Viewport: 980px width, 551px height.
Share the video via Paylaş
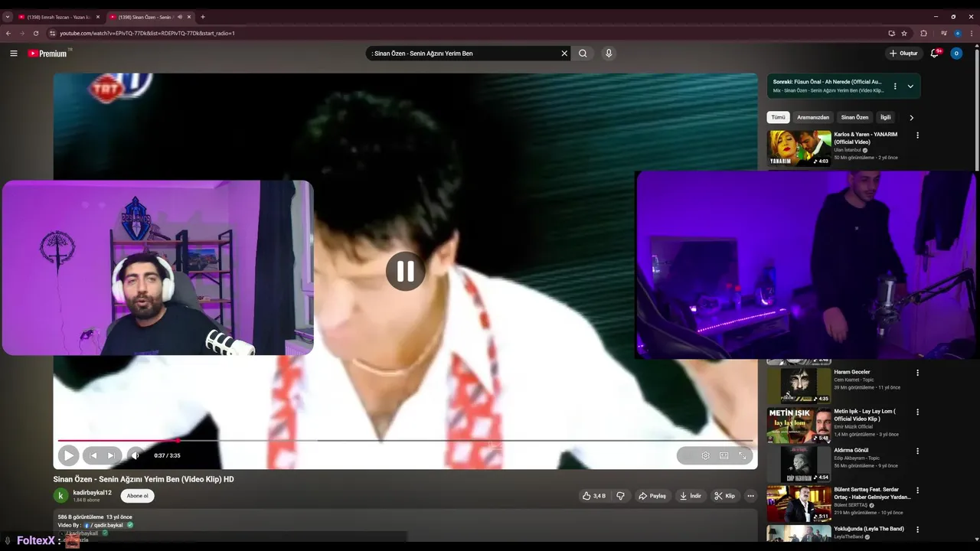[x=652, y=496]
